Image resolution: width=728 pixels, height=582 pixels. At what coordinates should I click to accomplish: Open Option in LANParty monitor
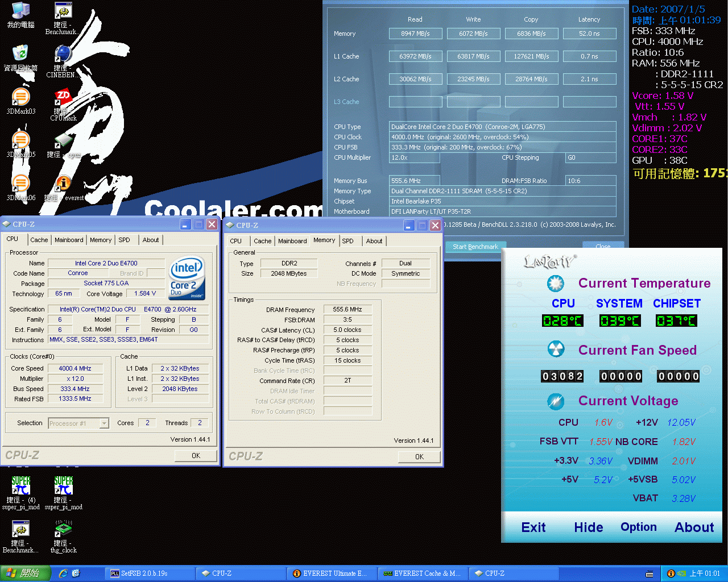tap(639, 527)
